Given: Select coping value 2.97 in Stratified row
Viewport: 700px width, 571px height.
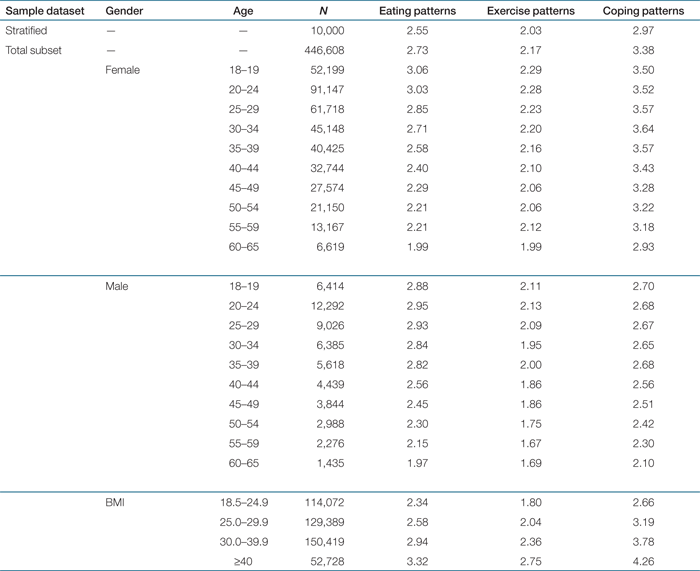Looking at the screenshot, I should (x=643, y=30).
